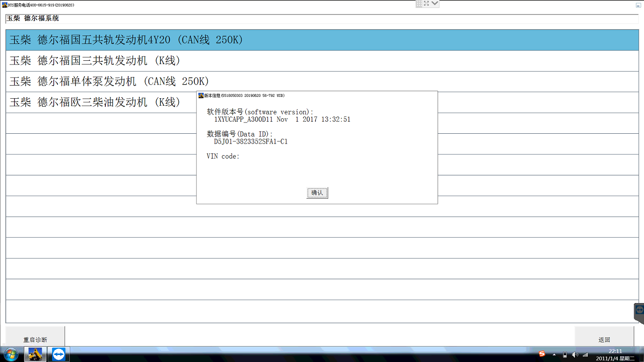
Task: Click the VIN code label
Action: coord(223,156)
